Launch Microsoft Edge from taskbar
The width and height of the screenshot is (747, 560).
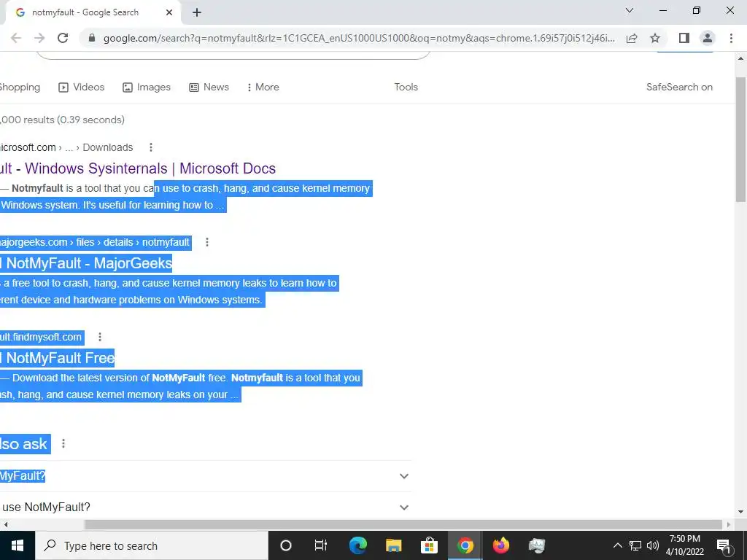[x=357, y=545]
